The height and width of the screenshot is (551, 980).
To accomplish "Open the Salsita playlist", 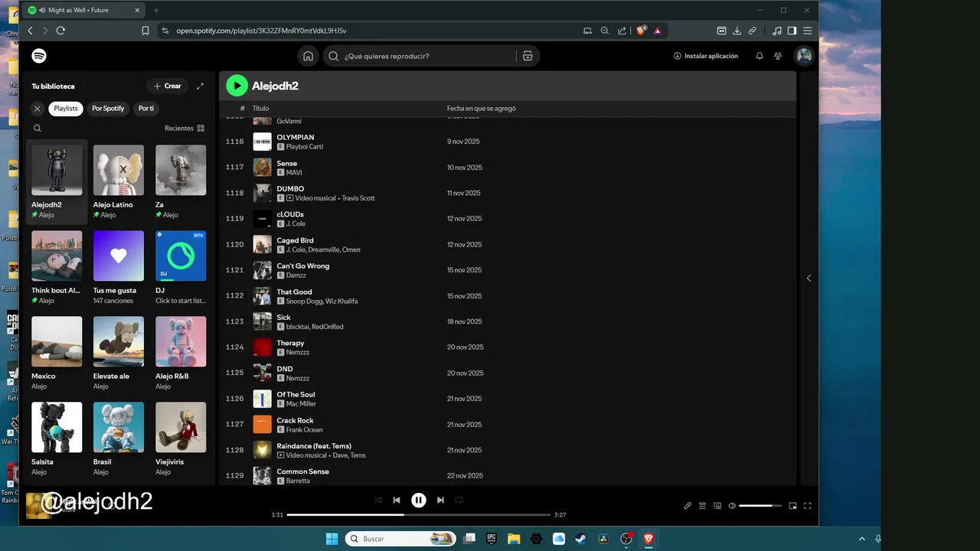I will [x=57, y=439].
